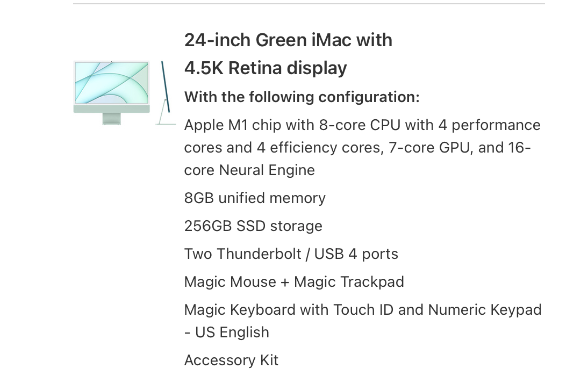Select the "Accessory Kit" item

click(231, 360)
